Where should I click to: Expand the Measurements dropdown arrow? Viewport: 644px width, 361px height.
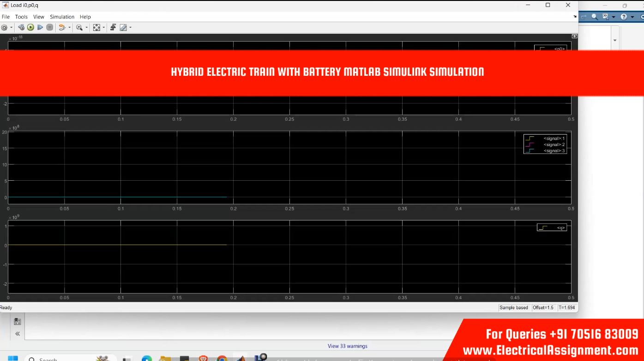(131, 28)
